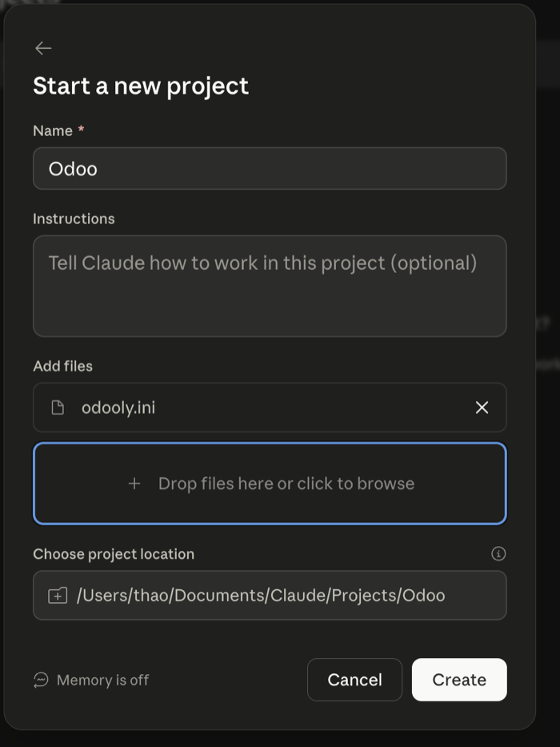
Task: Click the document icon beside odooly.ini
Action: coord(58,408)
